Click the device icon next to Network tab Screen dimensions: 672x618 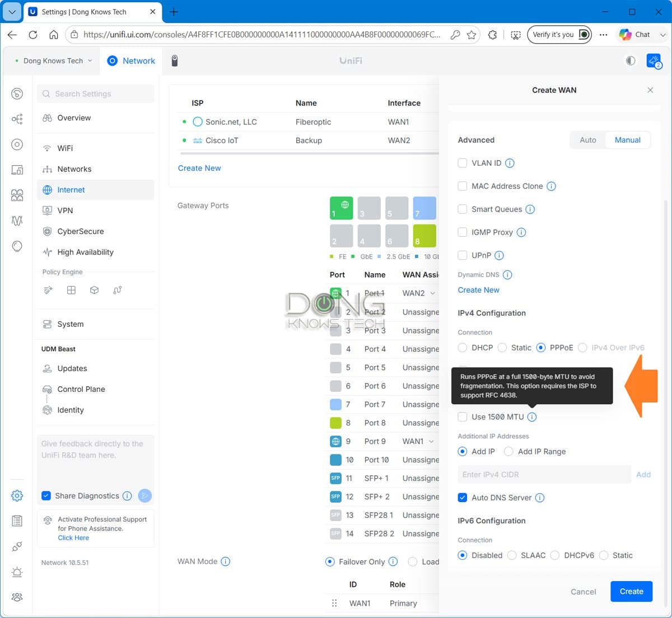tap(175, 60)
